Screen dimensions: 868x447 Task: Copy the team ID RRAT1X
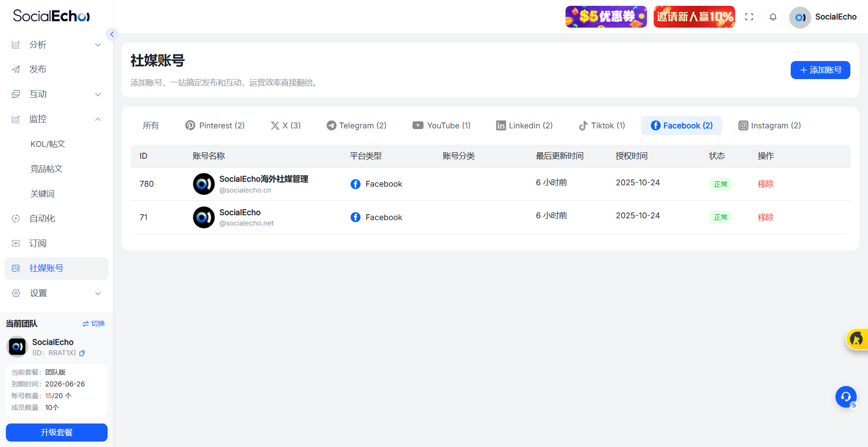pos(82,353)
